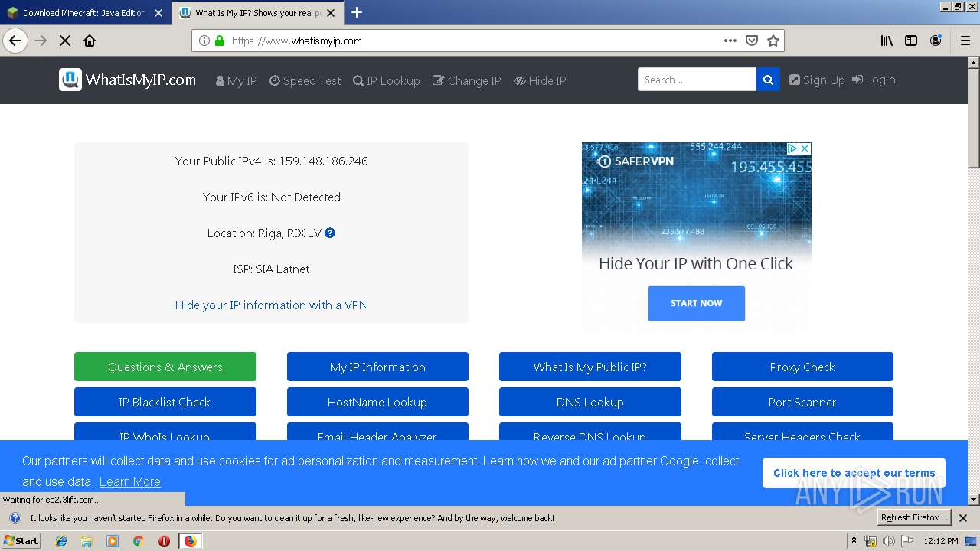
Task: Open a new tab with plus button
Action: (x=356, y=12)
